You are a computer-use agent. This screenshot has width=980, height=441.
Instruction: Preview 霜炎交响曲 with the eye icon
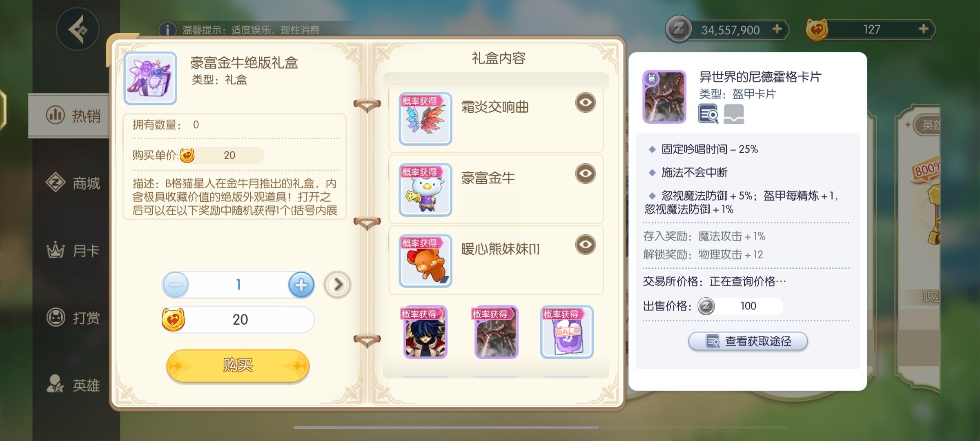tap(585, 102)
